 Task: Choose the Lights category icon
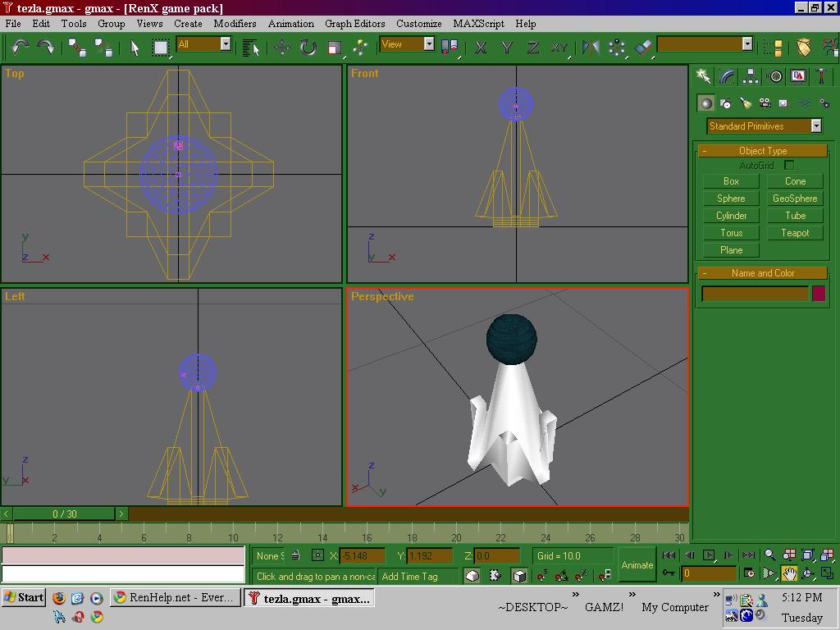tap(745, 103)
